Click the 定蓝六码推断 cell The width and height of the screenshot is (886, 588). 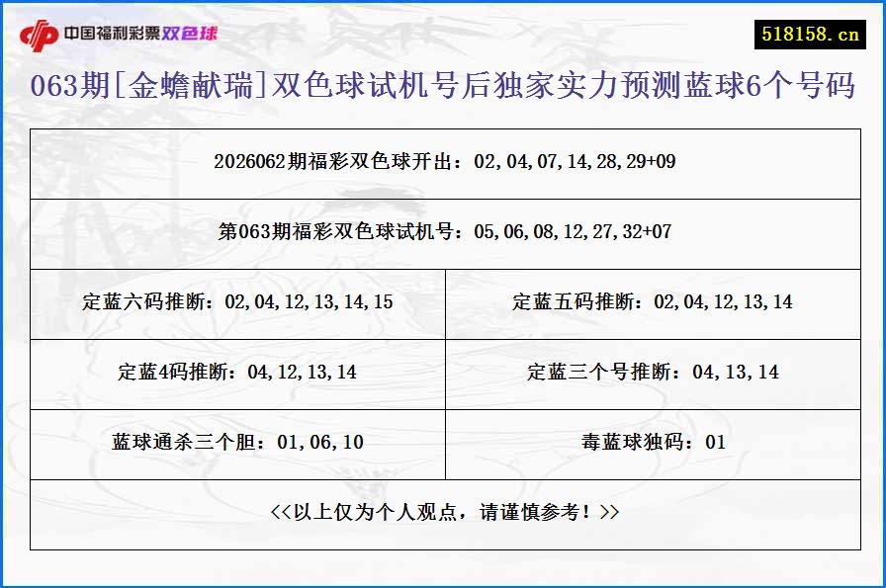(238, 304)
